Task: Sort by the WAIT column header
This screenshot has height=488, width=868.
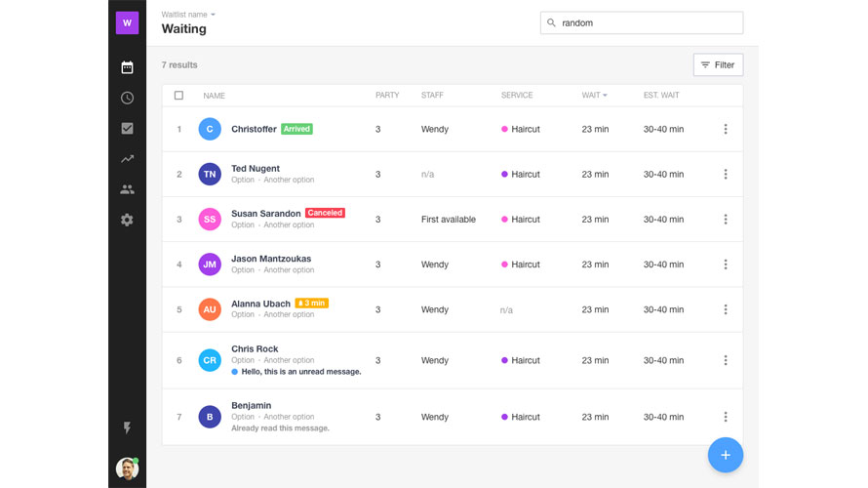Action: (594, 96)
